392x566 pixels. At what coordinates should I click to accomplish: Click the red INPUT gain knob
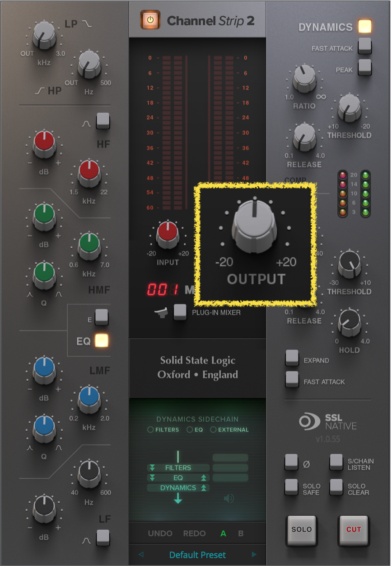(x=168, y=235)
